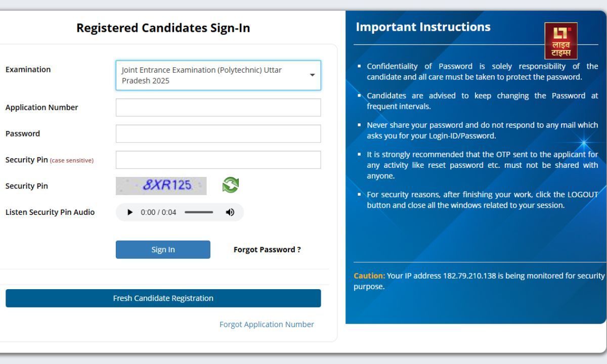Click the audio progress track

(199, 212)
